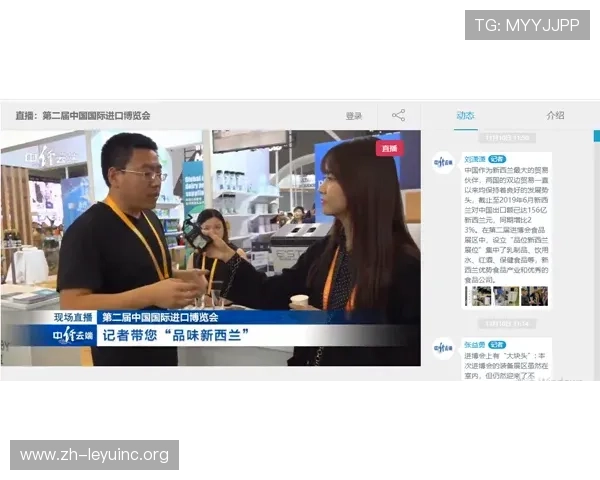
Task: Click the live video player showing the interview
Action: pos(211,248)
